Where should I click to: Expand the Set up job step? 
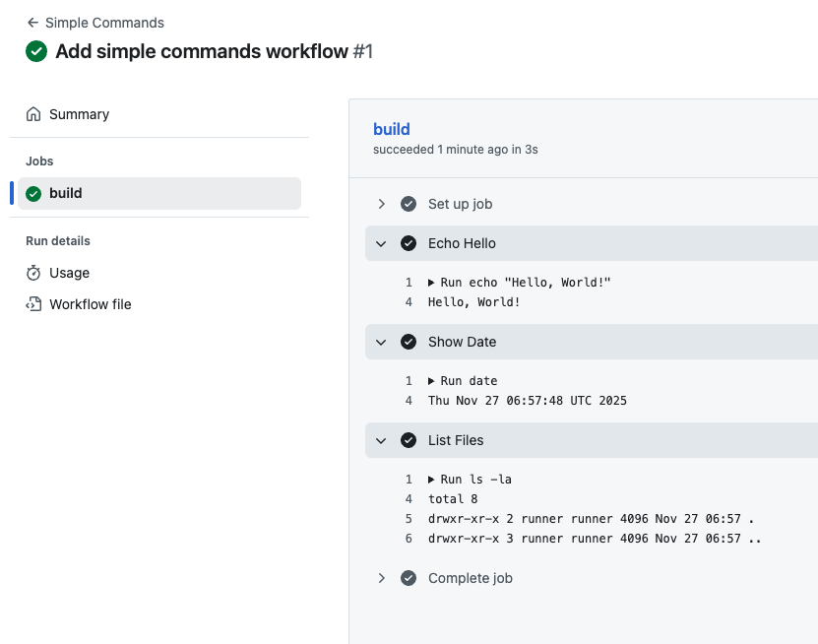(x=382, y=204)
